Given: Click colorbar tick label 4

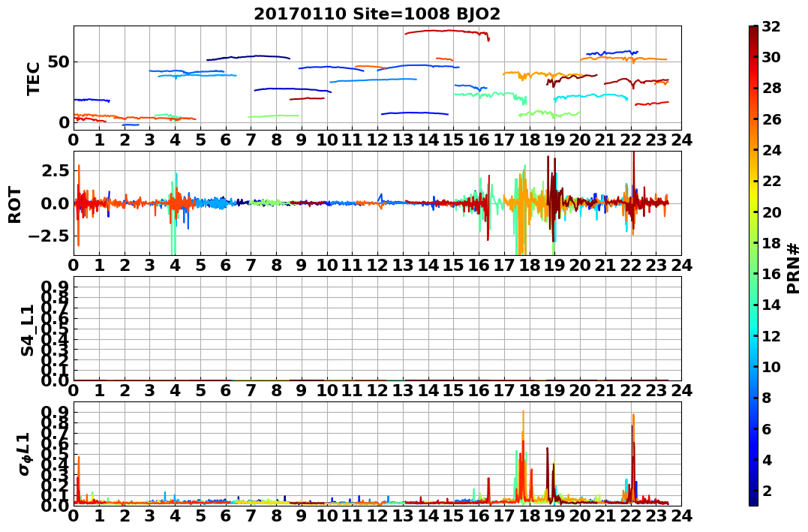Looking at the screenshot, I should pyautogui.click(x=767, y=459).
